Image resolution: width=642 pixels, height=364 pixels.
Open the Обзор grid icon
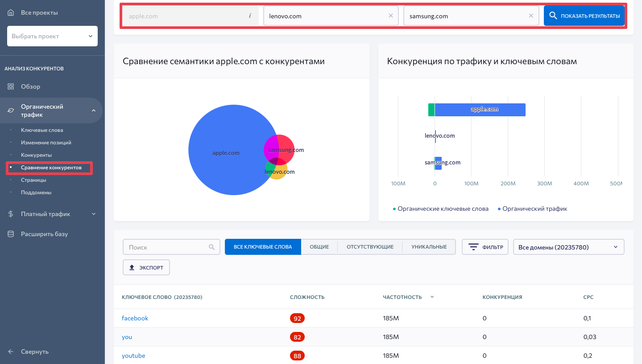(x=11, y=86)
